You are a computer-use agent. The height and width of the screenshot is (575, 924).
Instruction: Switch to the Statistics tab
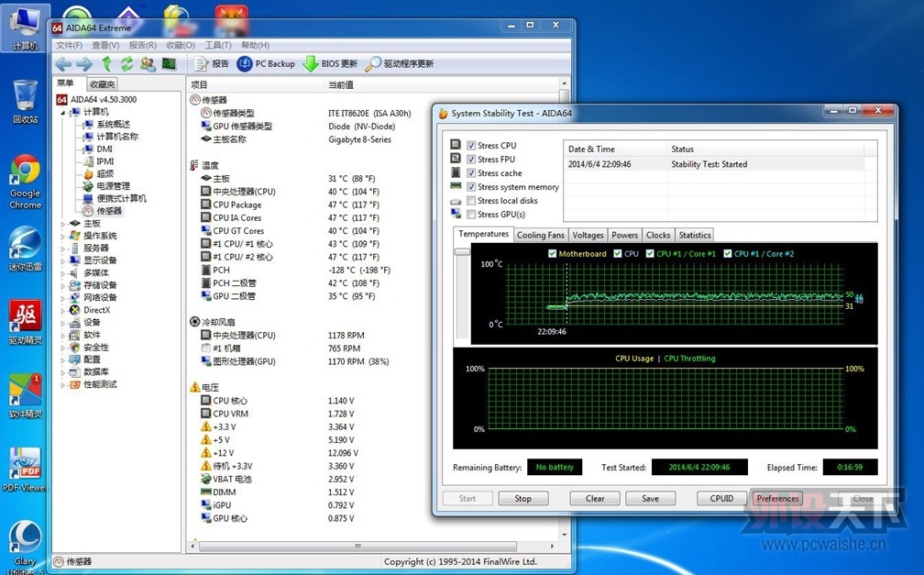click(695, 236)
